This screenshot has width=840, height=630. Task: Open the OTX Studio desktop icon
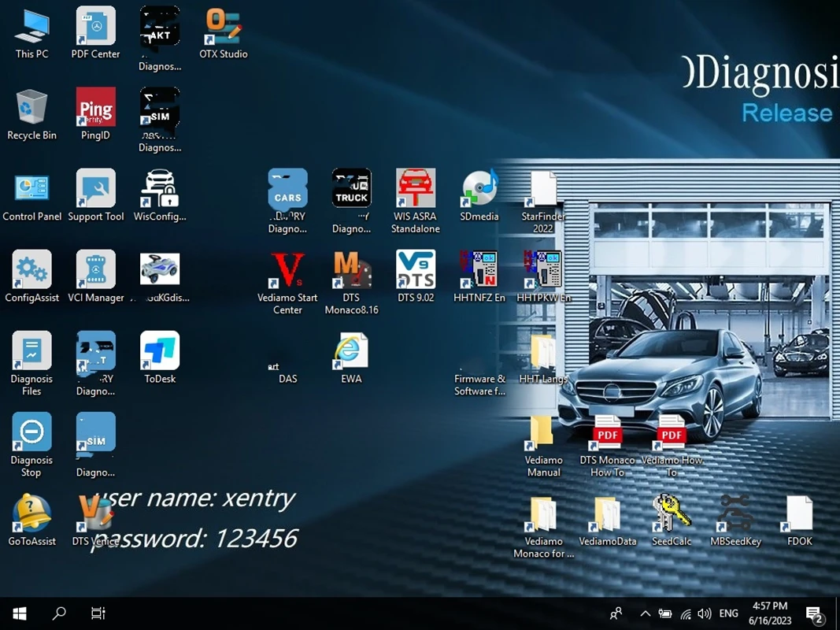click(x=224, y=28)
